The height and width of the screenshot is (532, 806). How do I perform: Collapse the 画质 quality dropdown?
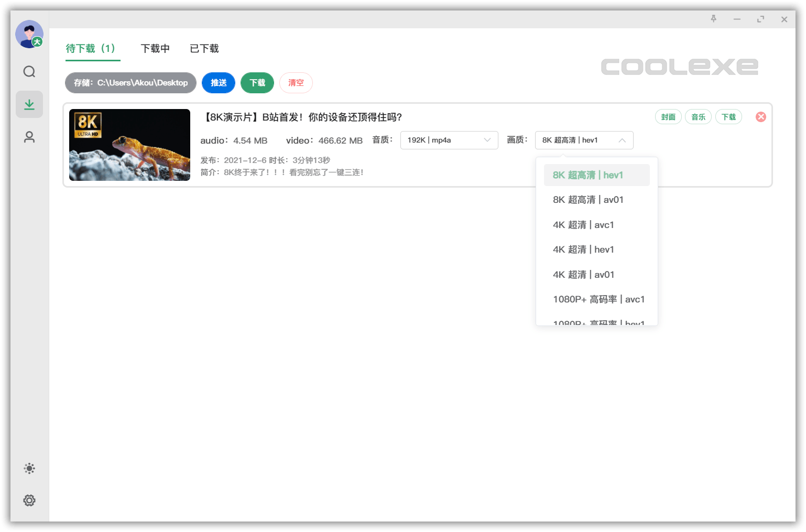[583, 140]
